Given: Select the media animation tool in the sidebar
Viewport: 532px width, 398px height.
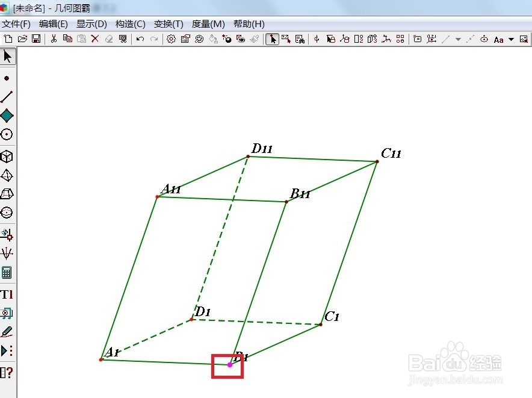Looking at the screenshot, I should pos(7,313).
